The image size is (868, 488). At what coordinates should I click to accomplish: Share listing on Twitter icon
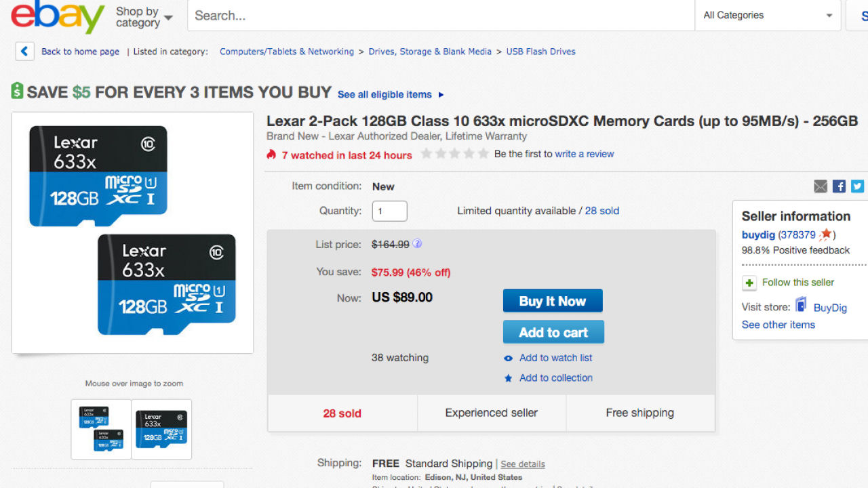(x=857, y=186)
